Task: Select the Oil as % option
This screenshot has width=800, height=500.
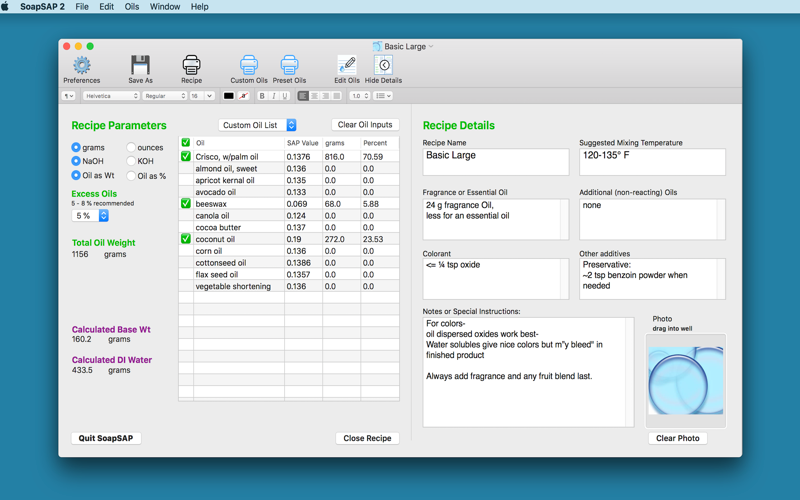Action: pos(131,176)
